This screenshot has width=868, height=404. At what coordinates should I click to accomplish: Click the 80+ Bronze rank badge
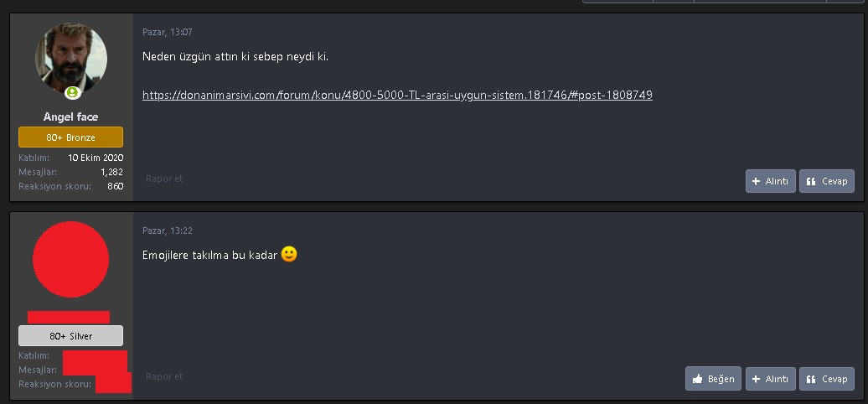point(71,137)
